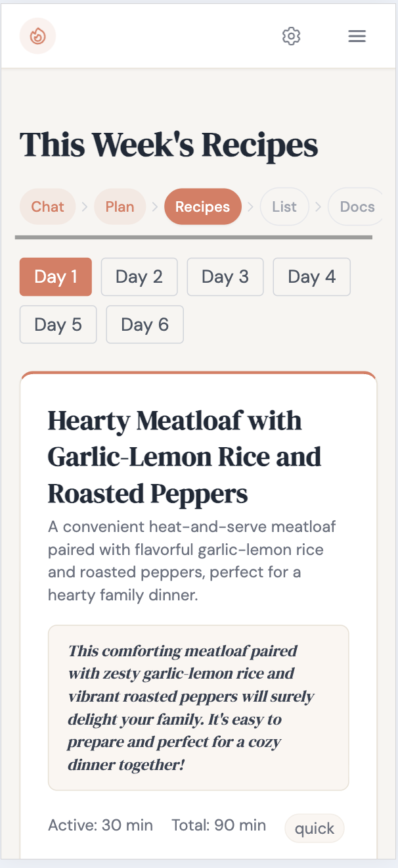Open the settings gear
The width and height of the screenshot is (398, 868).
[x=291, y=36]
